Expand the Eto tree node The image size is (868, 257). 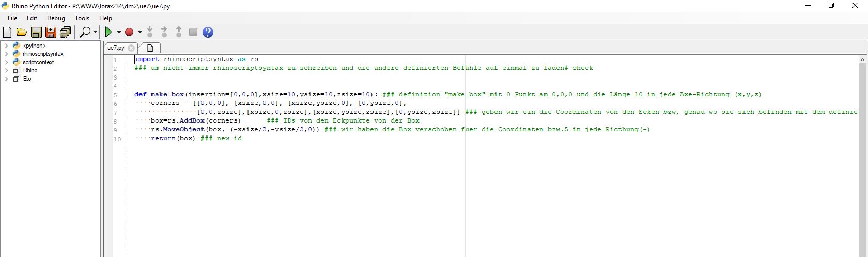pyautogui.click(x=6, y=79)
